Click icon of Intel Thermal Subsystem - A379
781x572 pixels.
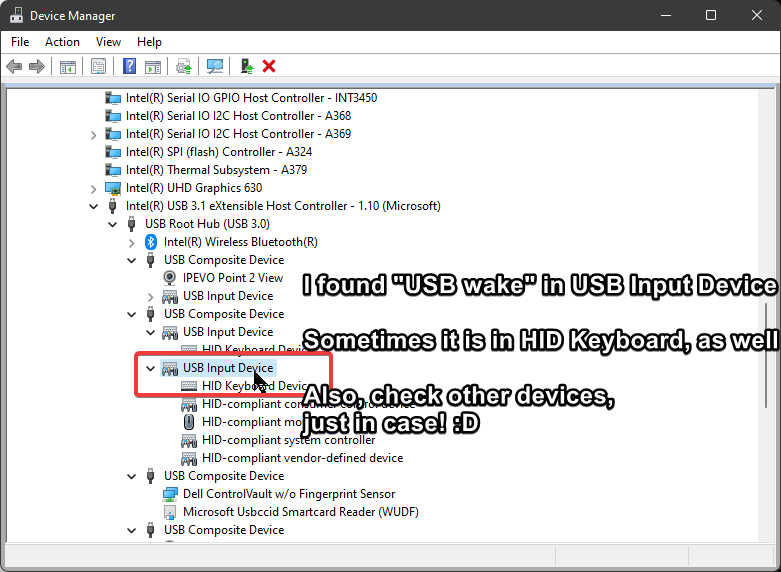coord(113,170)
